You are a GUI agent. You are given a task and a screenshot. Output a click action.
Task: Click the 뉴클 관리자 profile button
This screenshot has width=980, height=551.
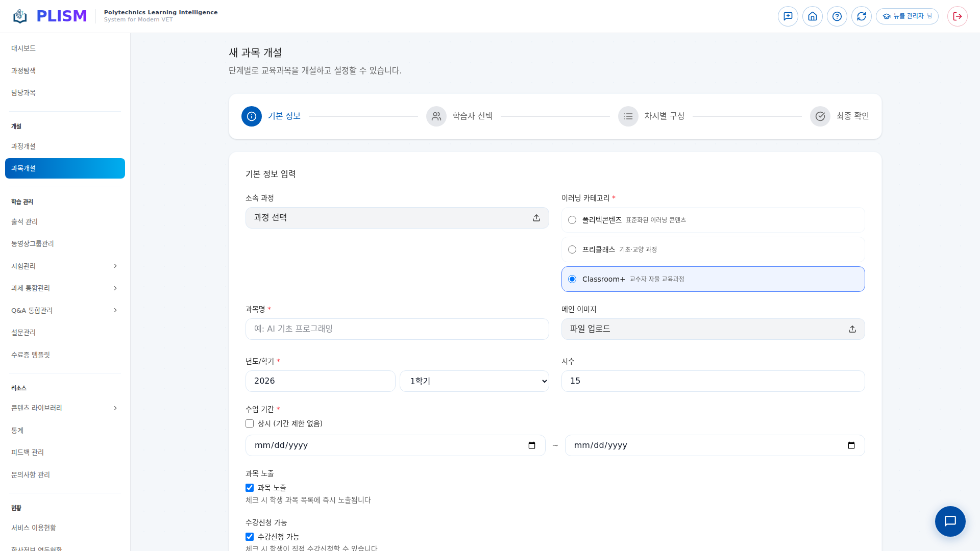coord(908,16)
